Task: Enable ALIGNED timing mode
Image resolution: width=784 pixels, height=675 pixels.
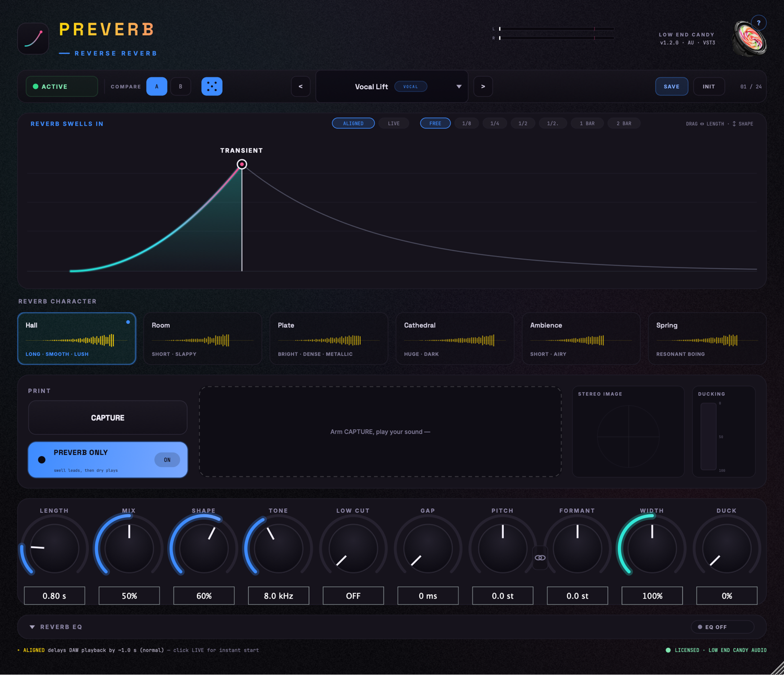Action: pyautogui.click(x=353, y=123)
